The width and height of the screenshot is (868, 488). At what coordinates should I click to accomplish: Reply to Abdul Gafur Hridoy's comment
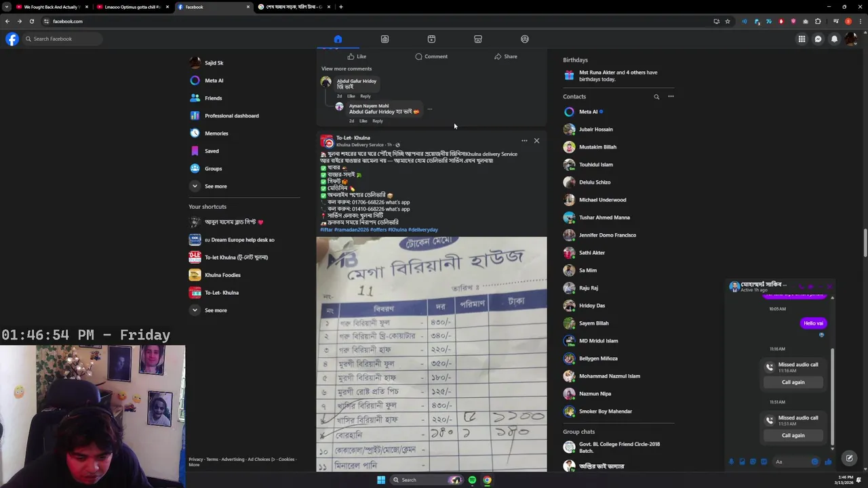[x=365, y=96]
